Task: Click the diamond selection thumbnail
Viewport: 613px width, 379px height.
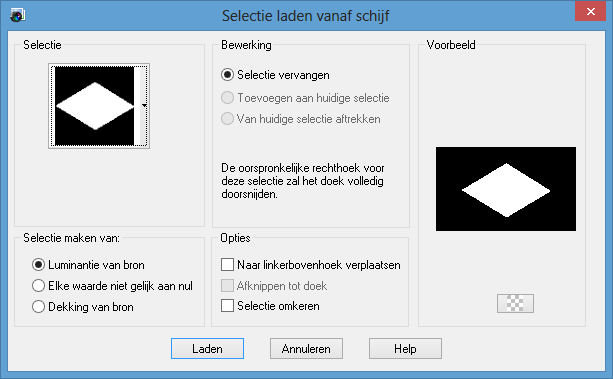Action: (95, 106)
